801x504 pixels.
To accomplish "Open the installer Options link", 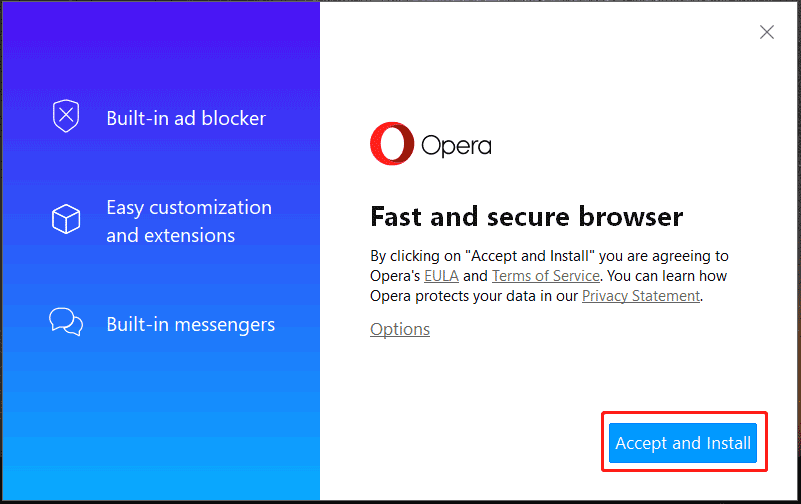I will (x=400, y=329).
